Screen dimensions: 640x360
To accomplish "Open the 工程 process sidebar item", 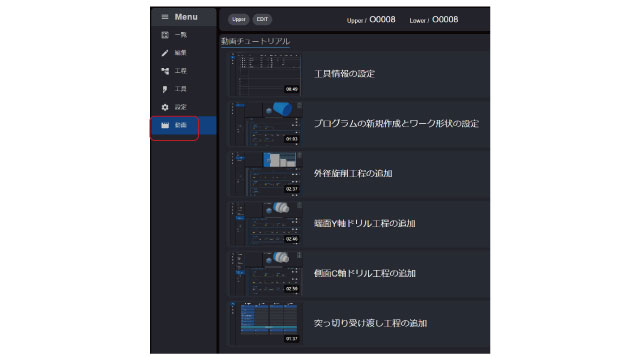I will coord(183,71).
